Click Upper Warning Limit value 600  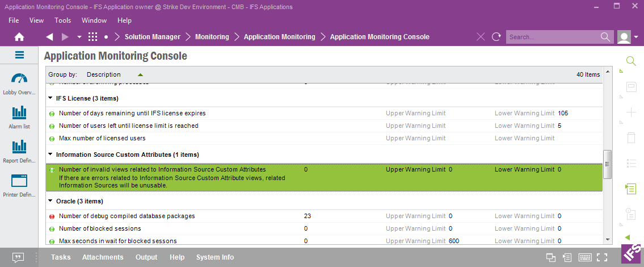click(x=454, y=241)
